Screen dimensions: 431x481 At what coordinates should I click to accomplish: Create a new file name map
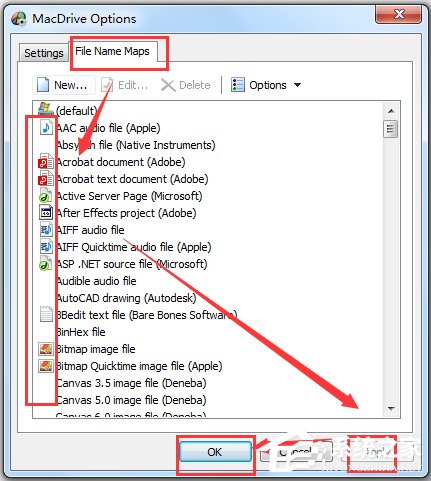point(62,85)
